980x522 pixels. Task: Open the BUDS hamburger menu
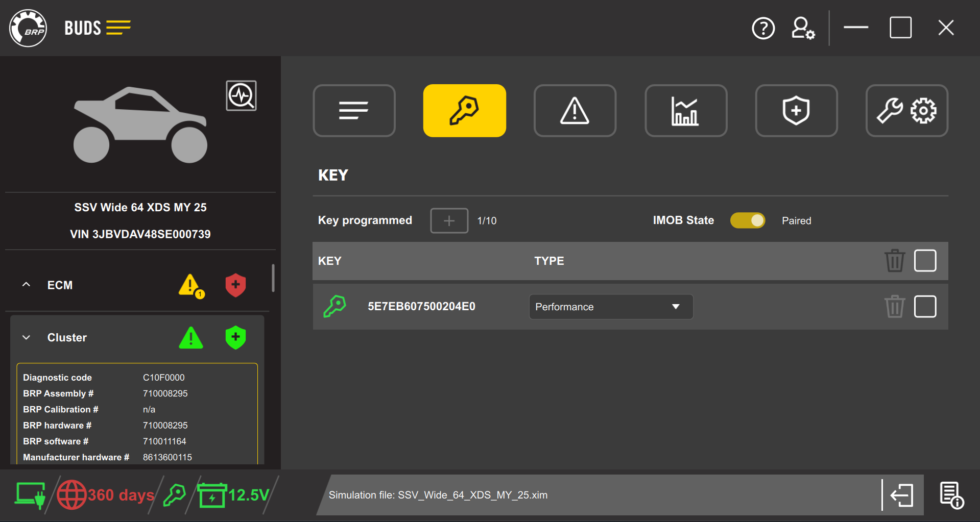click(118, 28)
